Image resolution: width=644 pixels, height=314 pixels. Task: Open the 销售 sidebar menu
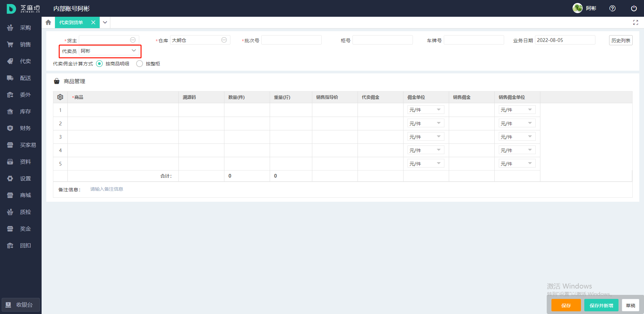[20, 45]
